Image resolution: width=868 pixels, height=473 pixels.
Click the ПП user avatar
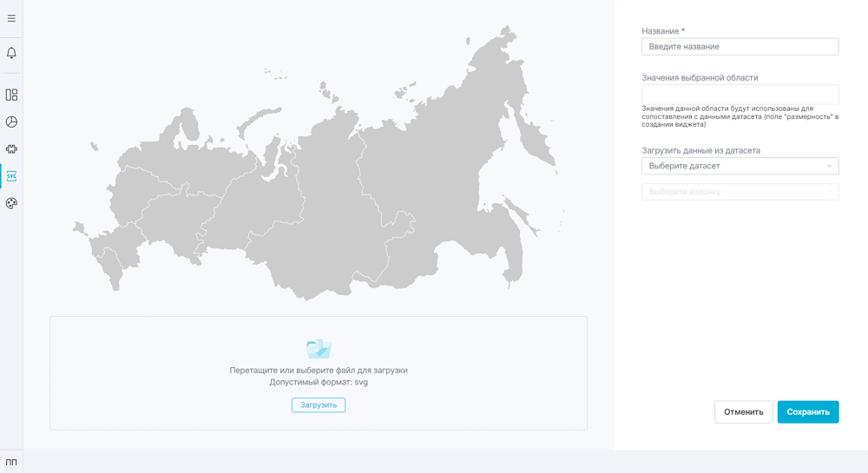(11, 462)
